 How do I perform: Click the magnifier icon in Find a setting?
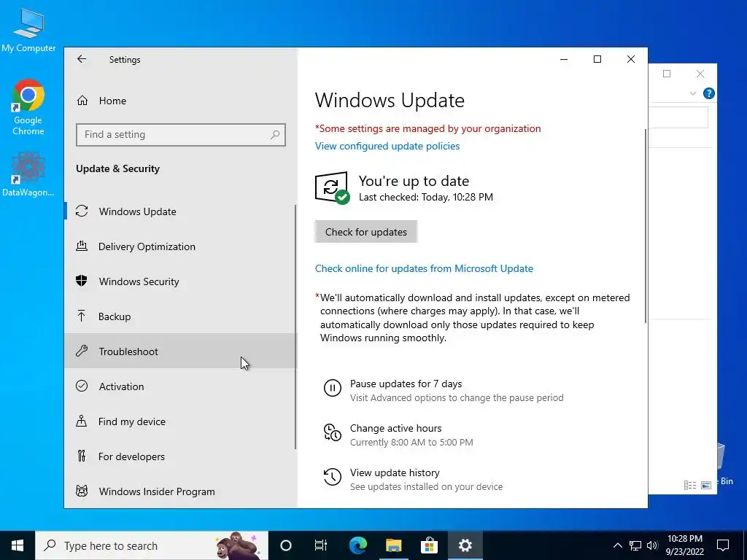click(x=275, y=135)
